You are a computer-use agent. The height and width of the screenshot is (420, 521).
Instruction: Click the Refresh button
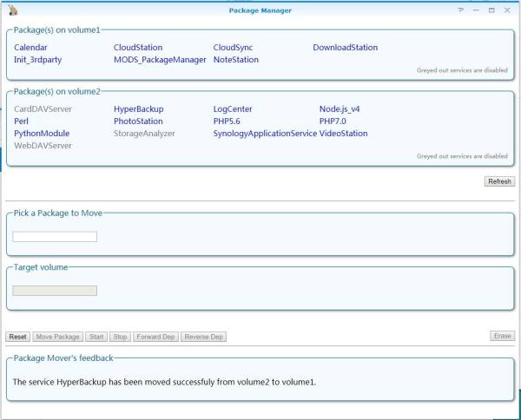pos(499,181)
